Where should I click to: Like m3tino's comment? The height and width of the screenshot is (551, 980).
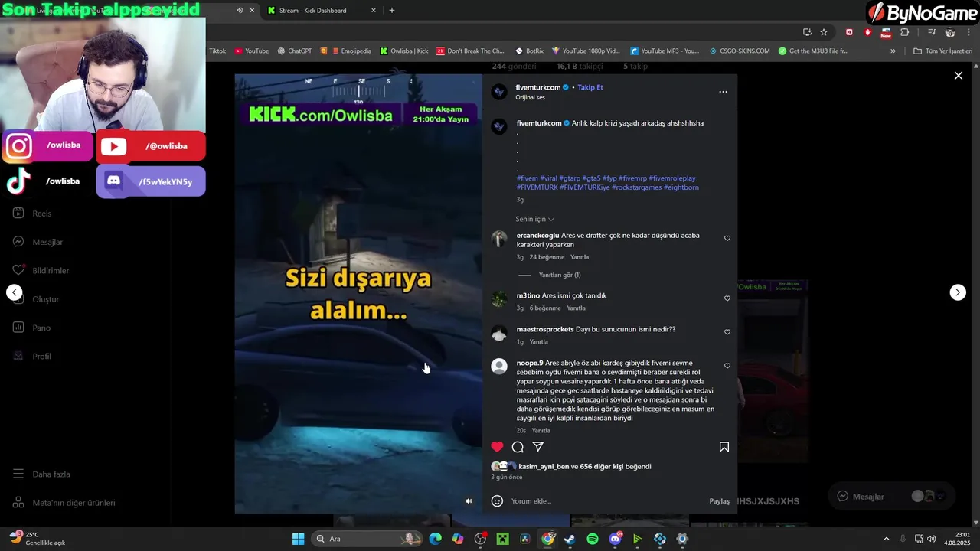pyautogui.click(x=727, y=298)
